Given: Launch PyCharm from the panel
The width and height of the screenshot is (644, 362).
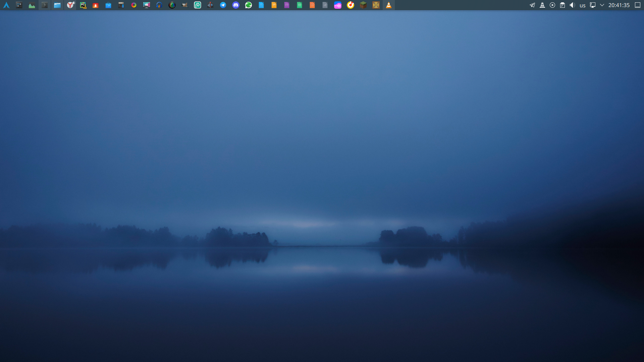Looking at the screenshot, I should pos(83,5).
